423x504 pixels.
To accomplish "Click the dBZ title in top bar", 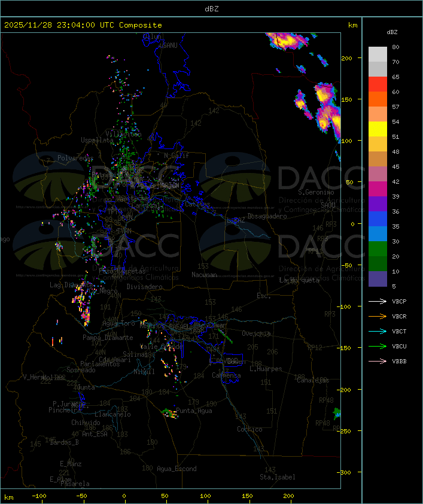I will (x=212, y=9).
